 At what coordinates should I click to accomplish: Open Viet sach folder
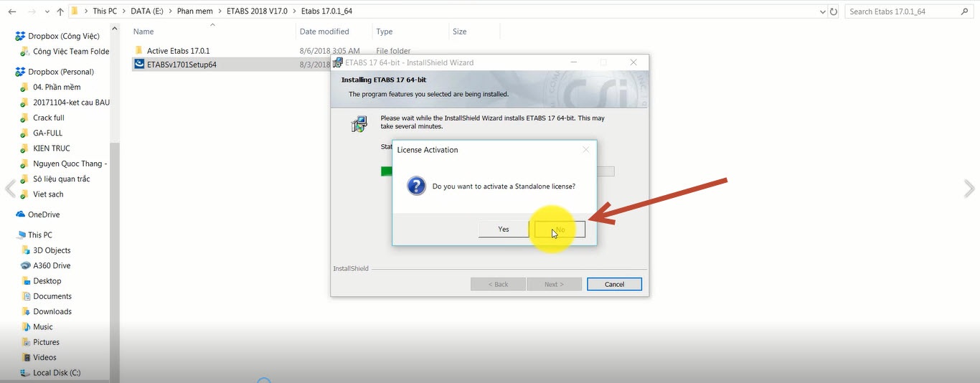[x=48, y=194]
